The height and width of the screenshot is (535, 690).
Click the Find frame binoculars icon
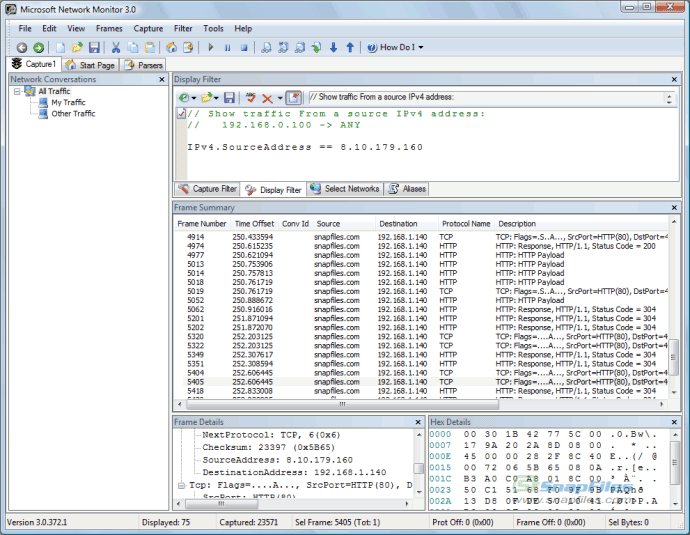[x=266, y=48]
